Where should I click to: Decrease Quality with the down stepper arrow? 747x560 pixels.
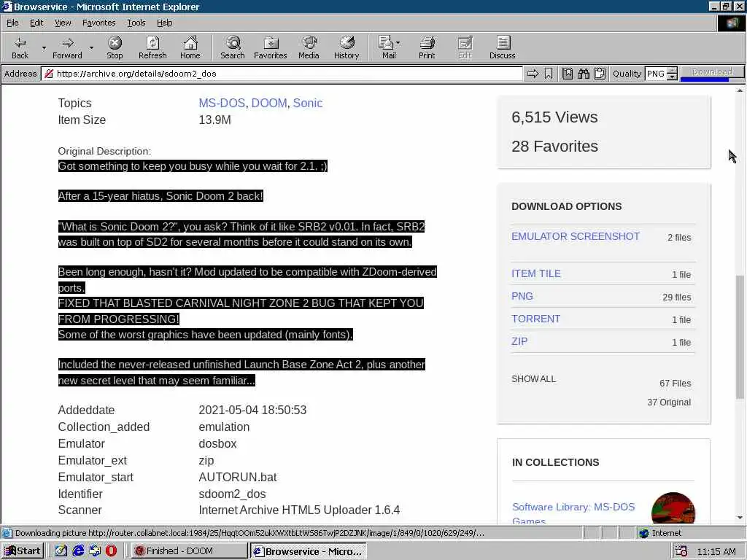pos(672,77)
